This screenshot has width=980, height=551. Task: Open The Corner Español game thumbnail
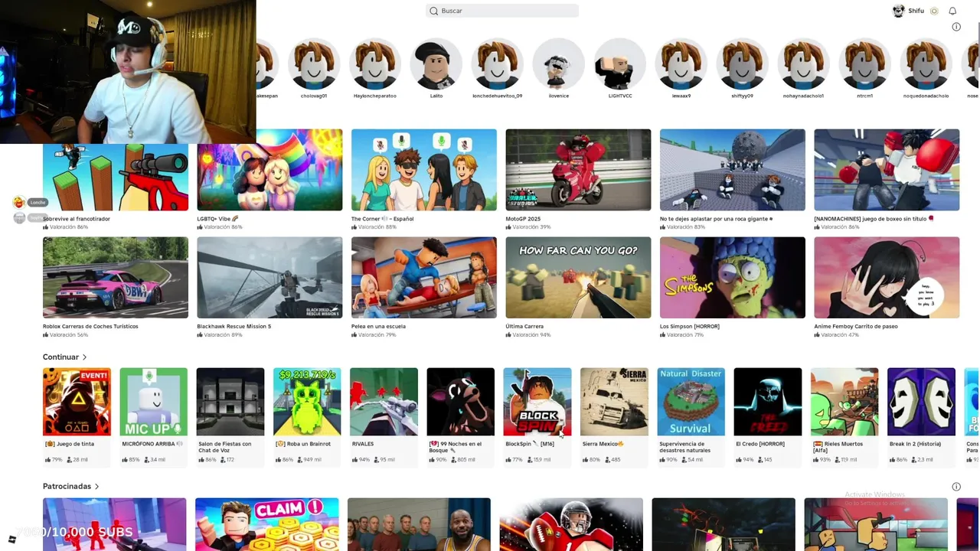[x=424, y=170]
